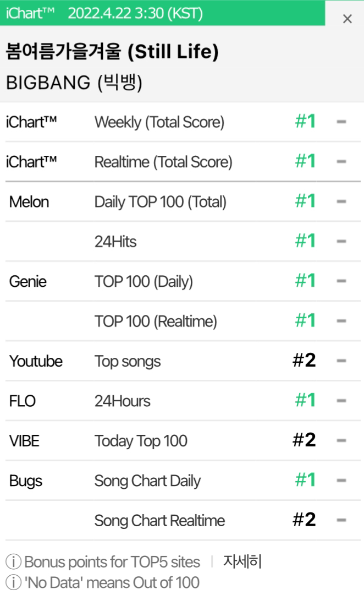Click the song title 봄여름가을겨울 (Still Life)
Viewport: 364px width, 600px height.
pyautogui.click(x=112, y=51)
